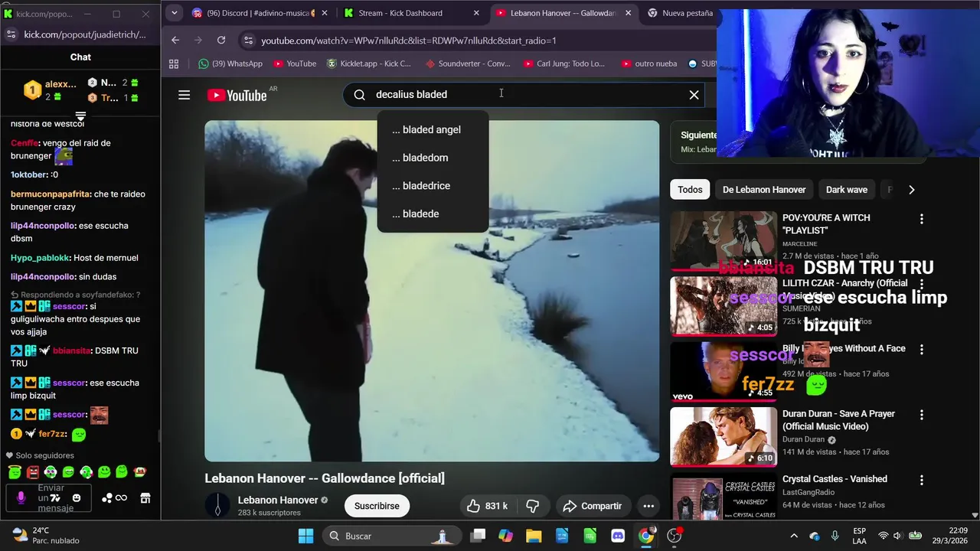Switch to OBS Studio on the taskbar
The height and width of the screenshot is (551, 980).
click(675, 536)
